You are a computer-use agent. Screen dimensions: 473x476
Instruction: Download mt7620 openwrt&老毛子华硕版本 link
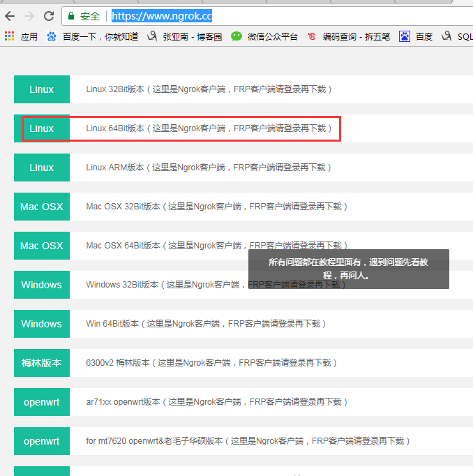(x=248, y=441)
